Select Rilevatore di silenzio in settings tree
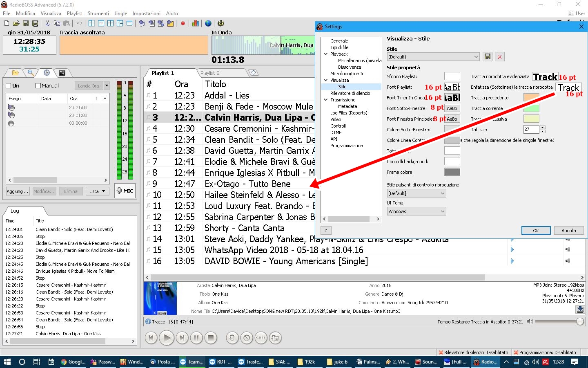Image resolution: width=588 pixels, height=368 pixels. pyautogui.click(x=350, y=93)
